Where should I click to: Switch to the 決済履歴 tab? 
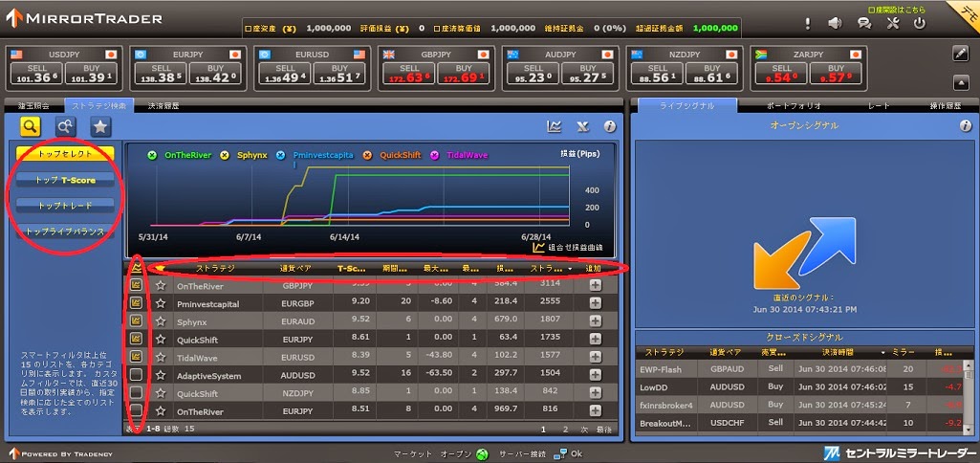coord(163,106)
